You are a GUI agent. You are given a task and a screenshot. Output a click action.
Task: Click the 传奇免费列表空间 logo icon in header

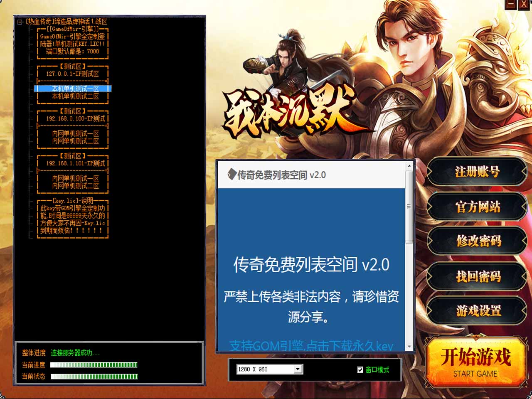[x=232, y=175]
